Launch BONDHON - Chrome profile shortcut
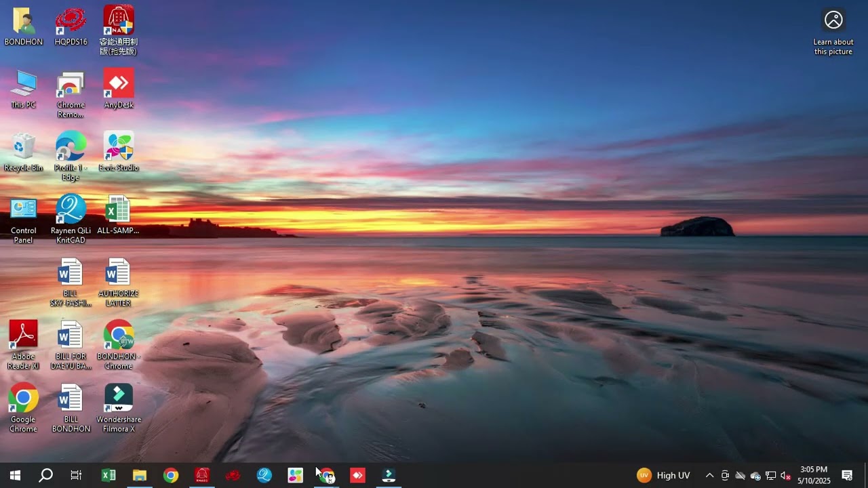 [119, 346]
